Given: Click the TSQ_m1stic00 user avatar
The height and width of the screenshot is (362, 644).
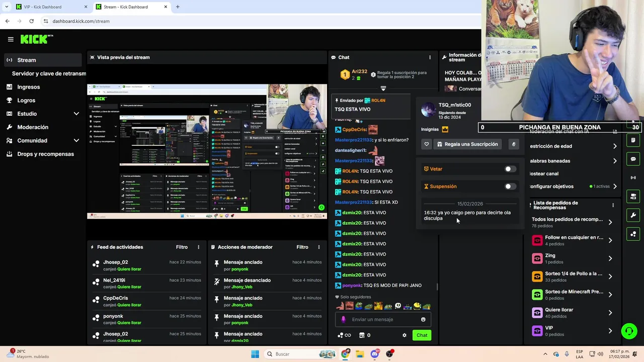Looking at the screenshot, I should (x=428, y=109).
